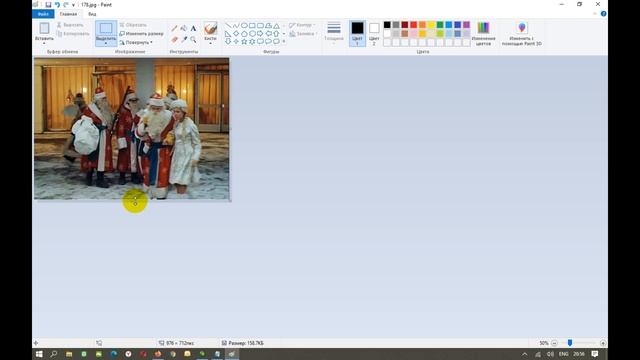Click the zoom out minus button
The image size is (640, 360).
coord(554,343)
